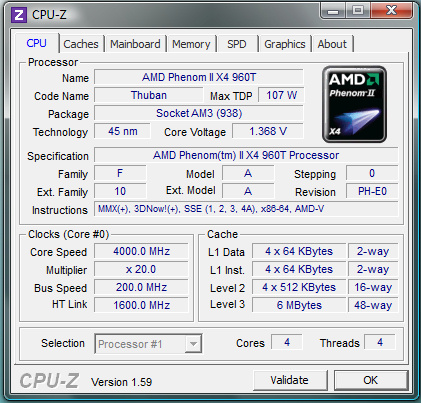Click the Core Voltage value 1.368 V
421x403 pixels.
[268, 131]
